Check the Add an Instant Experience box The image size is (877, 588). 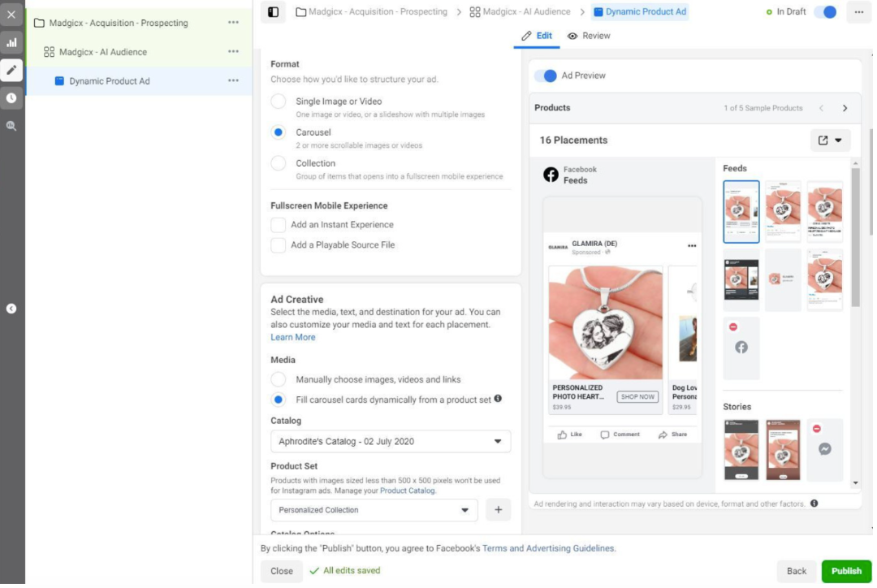click(279, 225)
